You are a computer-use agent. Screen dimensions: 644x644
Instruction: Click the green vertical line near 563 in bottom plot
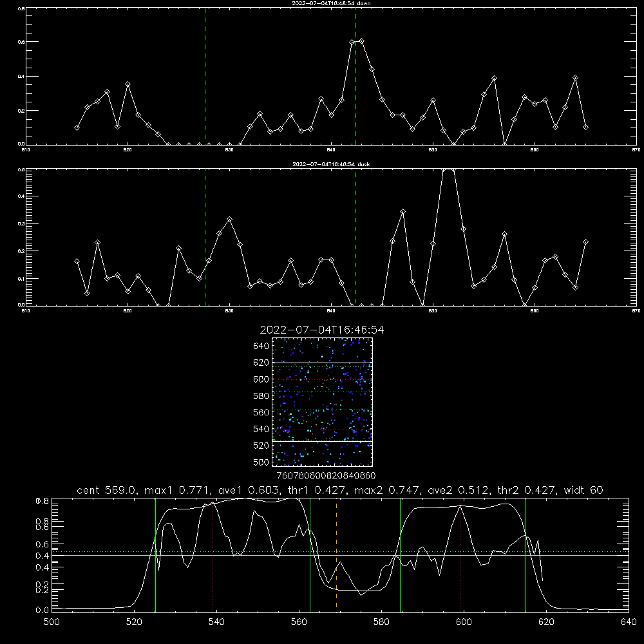pyautogui.click(x=310, y=554)
